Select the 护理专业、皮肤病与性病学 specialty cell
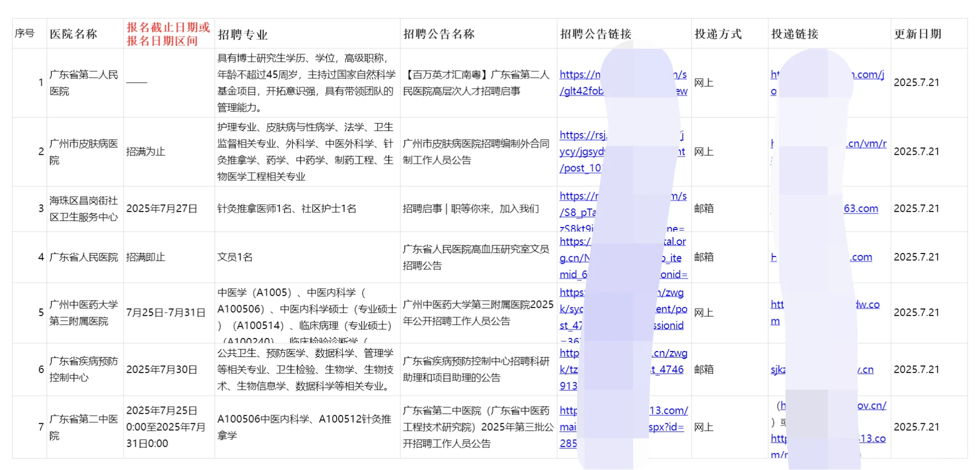The image size is (980, 470). click(307, 152)
